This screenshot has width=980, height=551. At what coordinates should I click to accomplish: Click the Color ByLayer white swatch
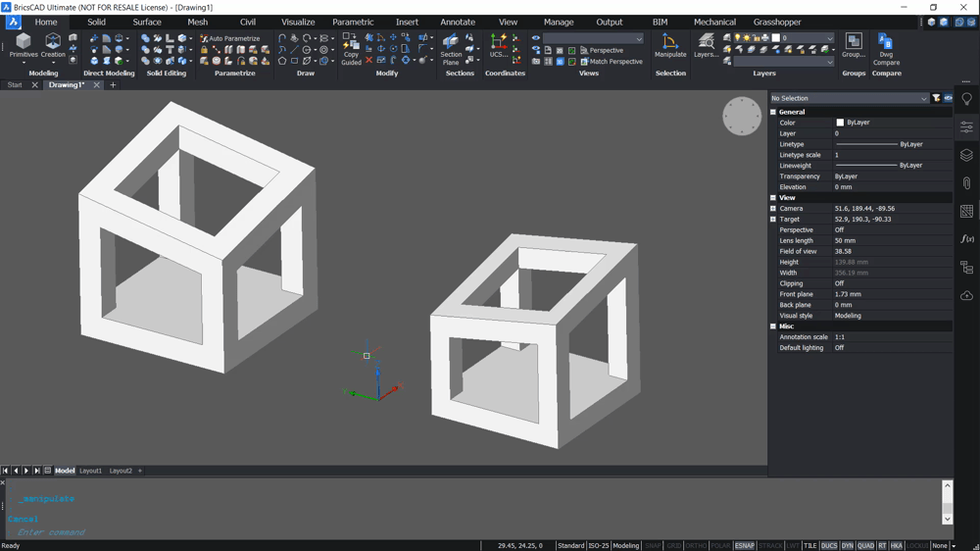pyautogui.click(x=840, y=123)
